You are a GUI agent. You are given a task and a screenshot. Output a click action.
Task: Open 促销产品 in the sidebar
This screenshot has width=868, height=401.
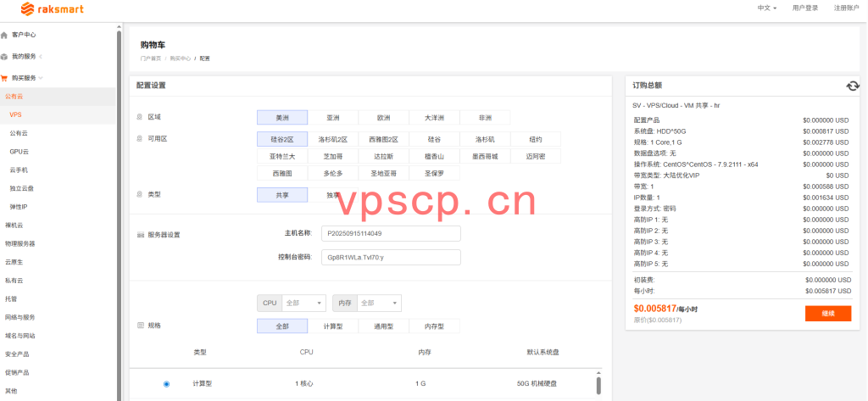pos(17,372)
